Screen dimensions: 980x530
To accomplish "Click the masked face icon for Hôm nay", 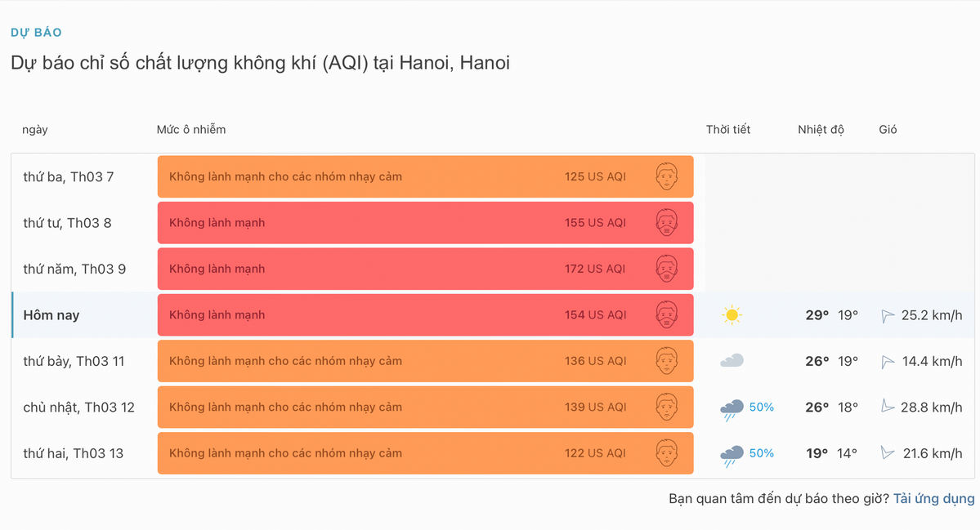I will point(668,315).
